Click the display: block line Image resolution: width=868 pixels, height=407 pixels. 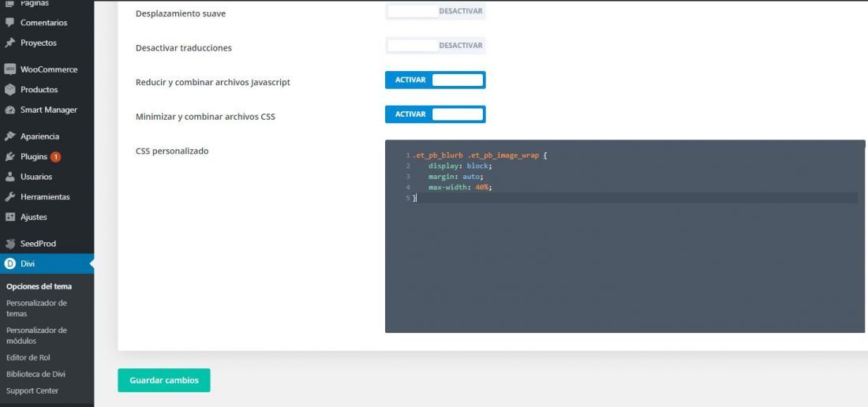coord(460,166)
